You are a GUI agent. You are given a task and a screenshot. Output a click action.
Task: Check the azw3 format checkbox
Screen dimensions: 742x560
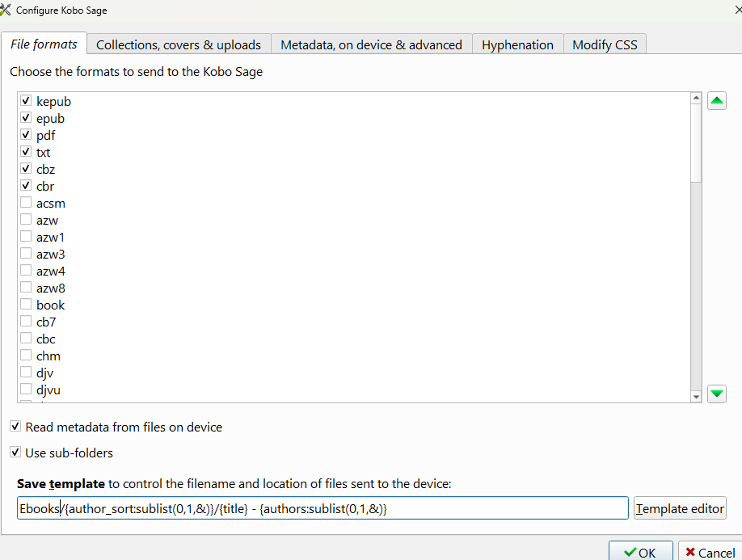tap(26, 254)
